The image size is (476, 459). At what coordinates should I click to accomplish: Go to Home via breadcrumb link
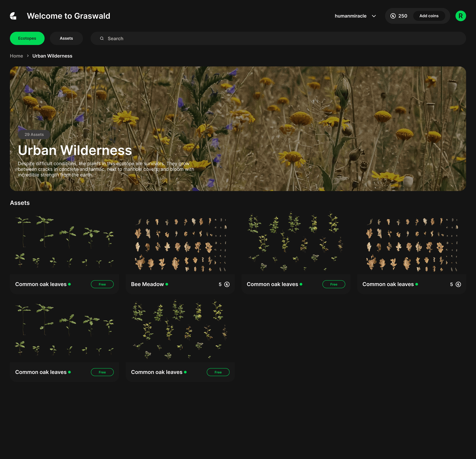coord(16,56)
